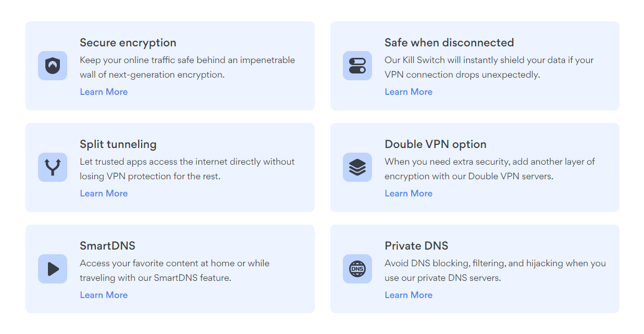Click the Double VPN option title
Image resolution: width=644 pixels, height=334 pixels.
[436, 144]
